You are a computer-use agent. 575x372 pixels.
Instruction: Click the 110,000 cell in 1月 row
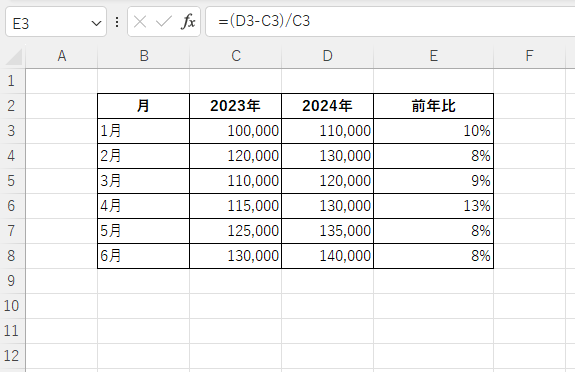(327, 131)
